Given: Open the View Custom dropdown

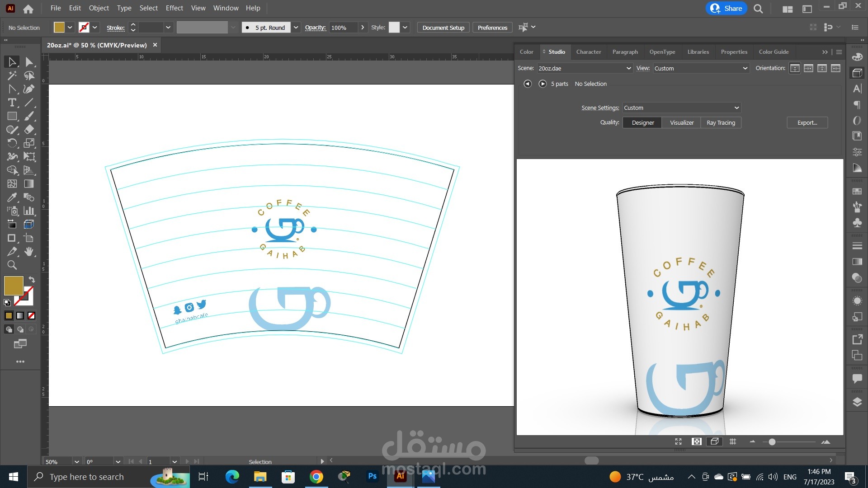Looking at the screenshot, I should [x=700, y=68].
